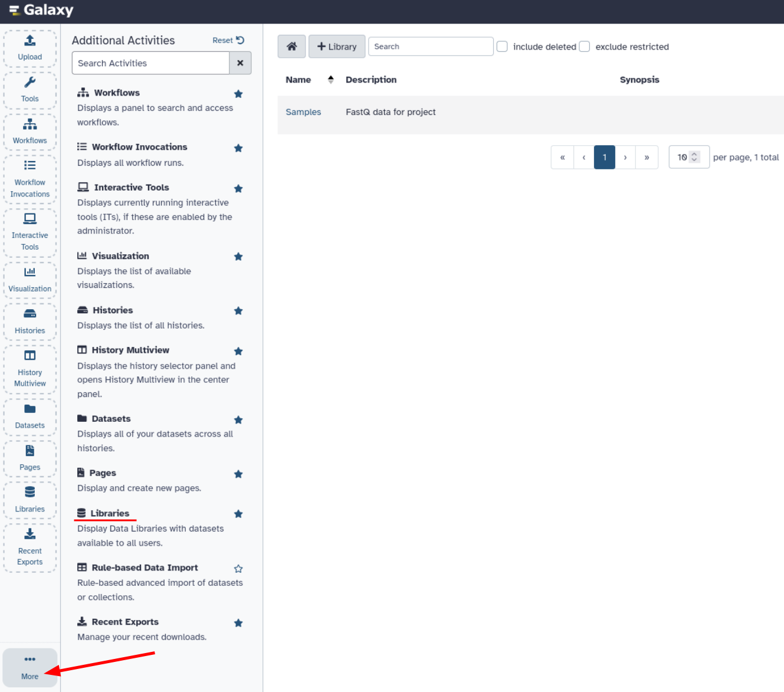Unpin Visualization activity star
Screen dimensions: 784x692
click(x=238, y=257)
